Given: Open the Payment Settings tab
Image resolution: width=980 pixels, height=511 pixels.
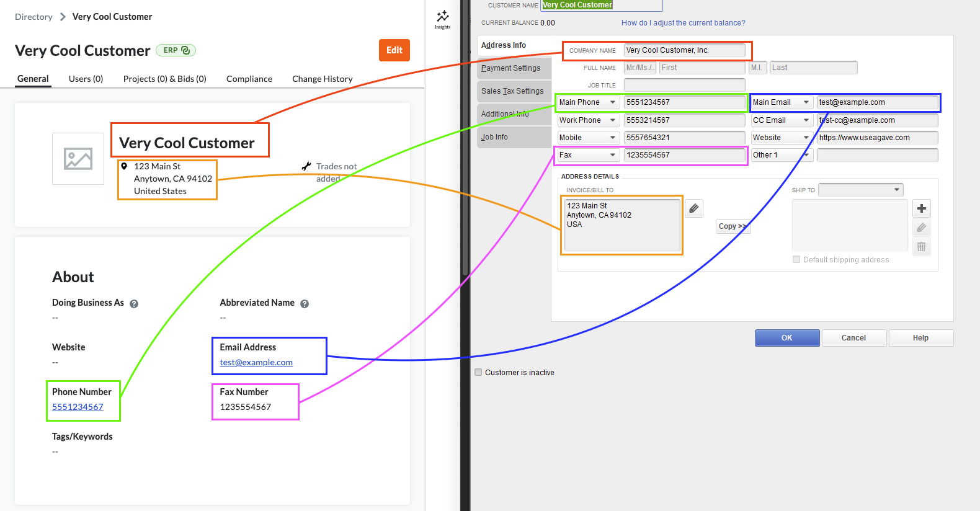Looking at the screenshot, I should (511, 68).
